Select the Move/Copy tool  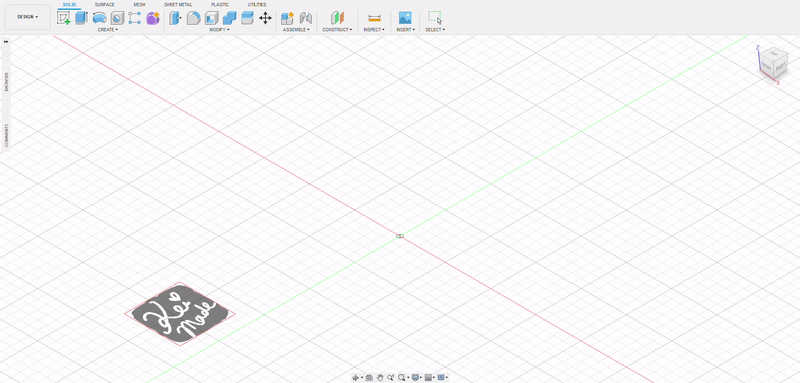pyautogui.click(x=265, y=18)
